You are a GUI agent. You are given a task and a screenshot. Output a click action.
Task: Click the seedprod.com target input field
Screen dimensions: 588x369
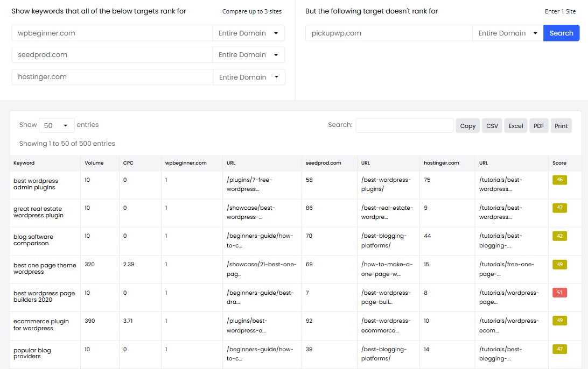click(112, 55)
